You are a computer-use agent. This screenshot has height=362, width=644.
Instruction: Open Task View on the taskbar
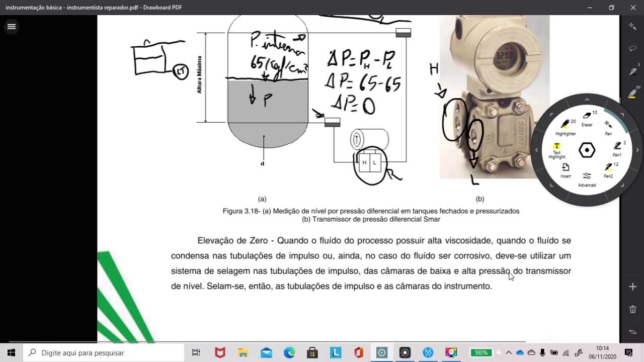point(196,352)
